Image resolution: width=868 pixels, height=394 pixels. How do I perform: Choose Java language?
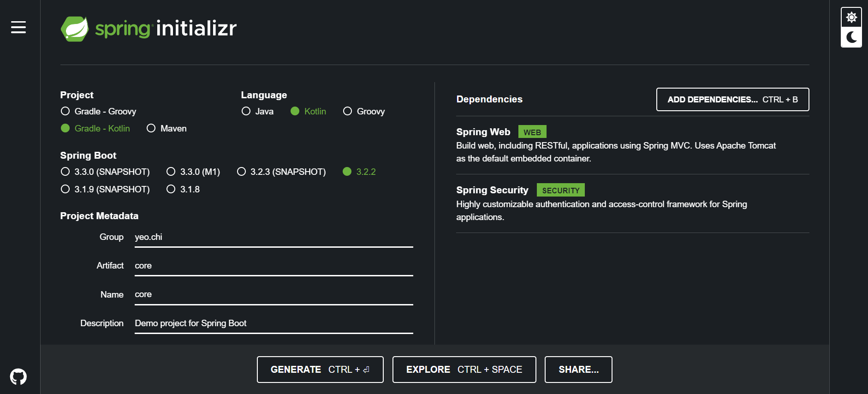click(257, 111)
